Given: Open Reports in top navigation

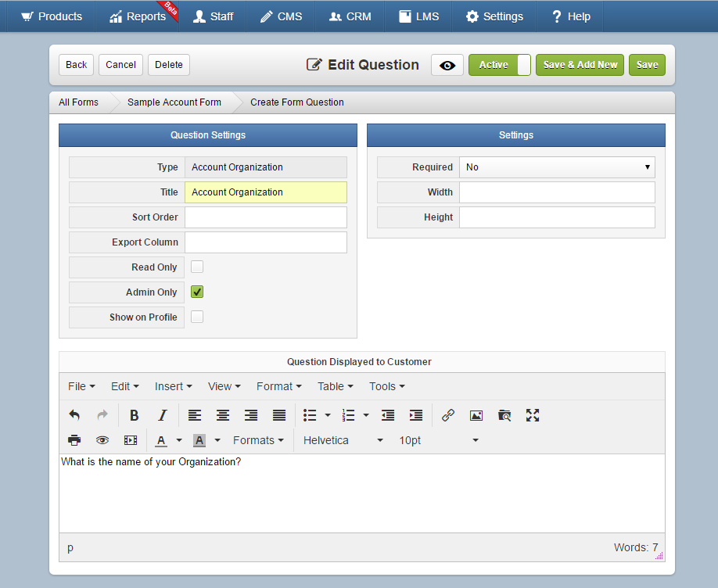Looking at the screenshot, I should [138, 16].
